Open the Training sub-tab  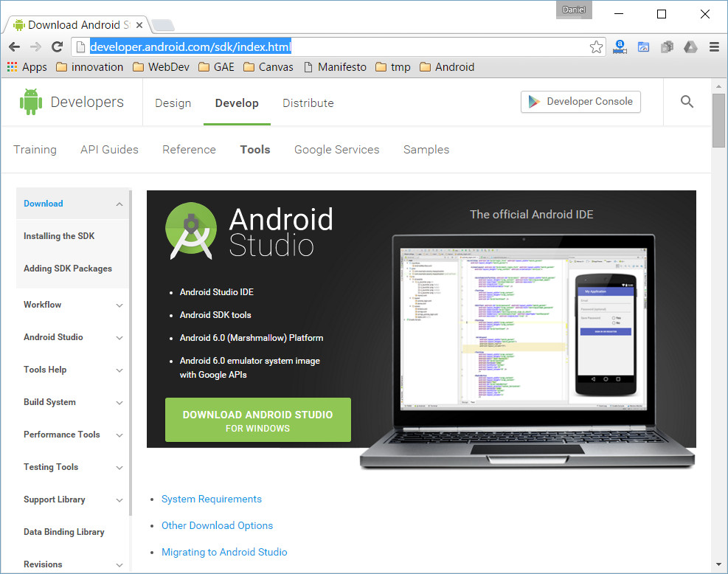coord(35,150)
